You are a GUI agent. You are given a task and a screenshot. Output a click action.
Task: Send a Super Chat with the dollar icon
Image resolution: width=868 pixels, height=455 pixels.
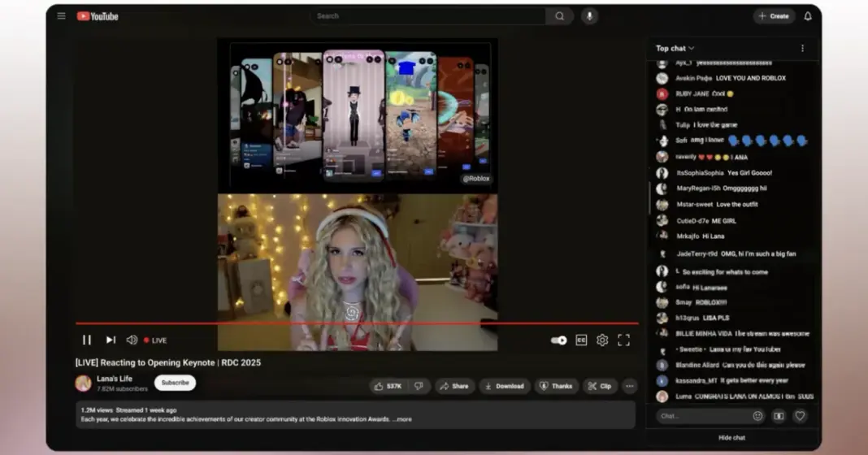(x=779, y=416)
